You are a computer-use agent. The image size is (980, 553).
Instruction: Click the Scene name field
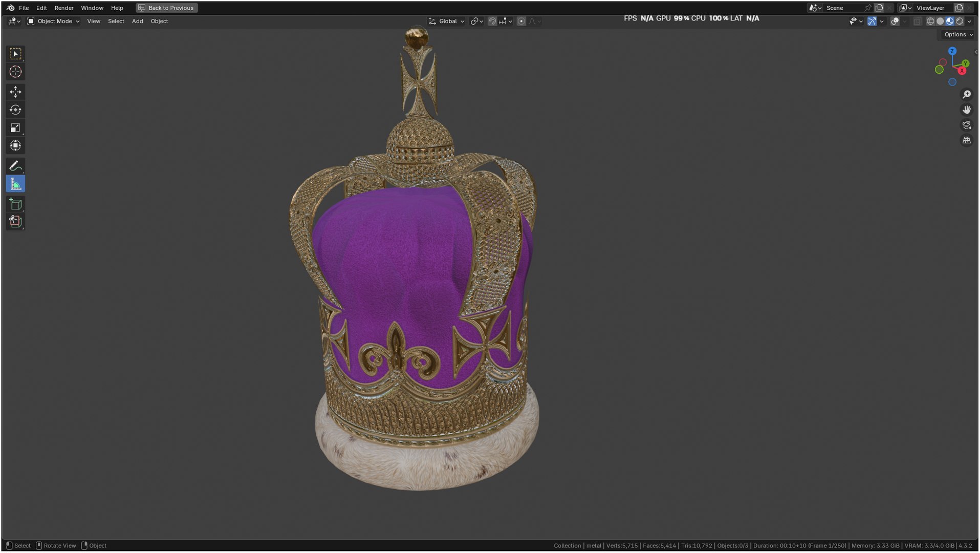click(x=842, y=8)
